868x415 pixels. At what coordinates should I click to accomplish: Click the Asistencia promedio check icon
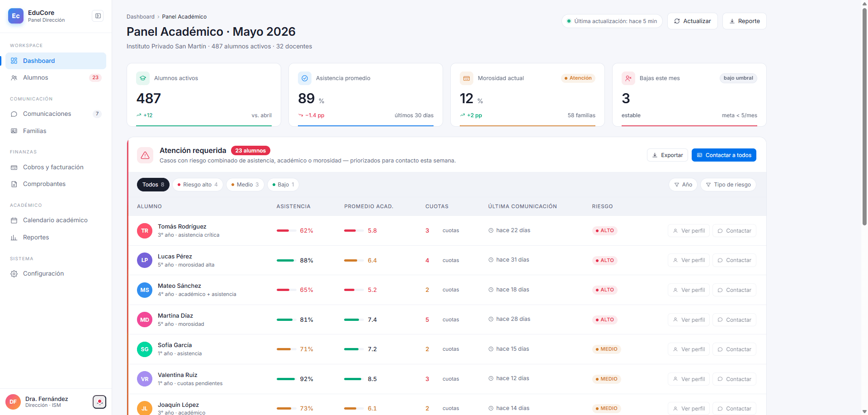pyautogui.click(x=305, y=78)
